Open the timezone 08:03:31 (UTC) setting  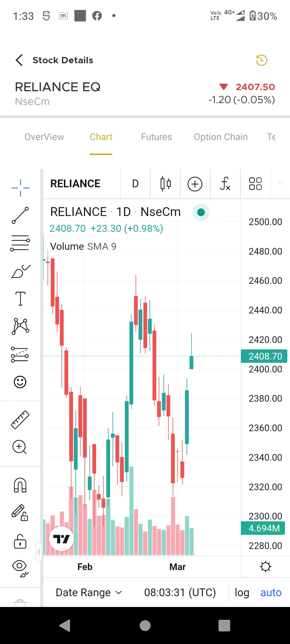180,592
